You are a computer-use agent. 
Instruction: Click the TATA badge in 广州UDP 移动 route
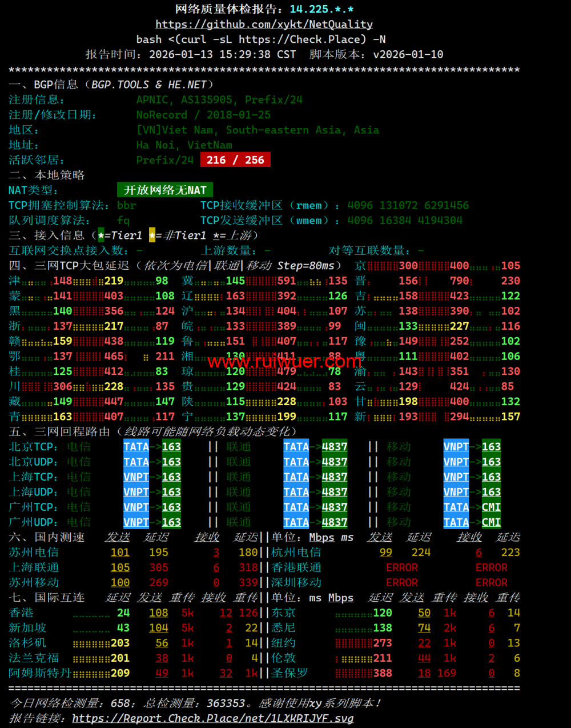pos(456,522)
